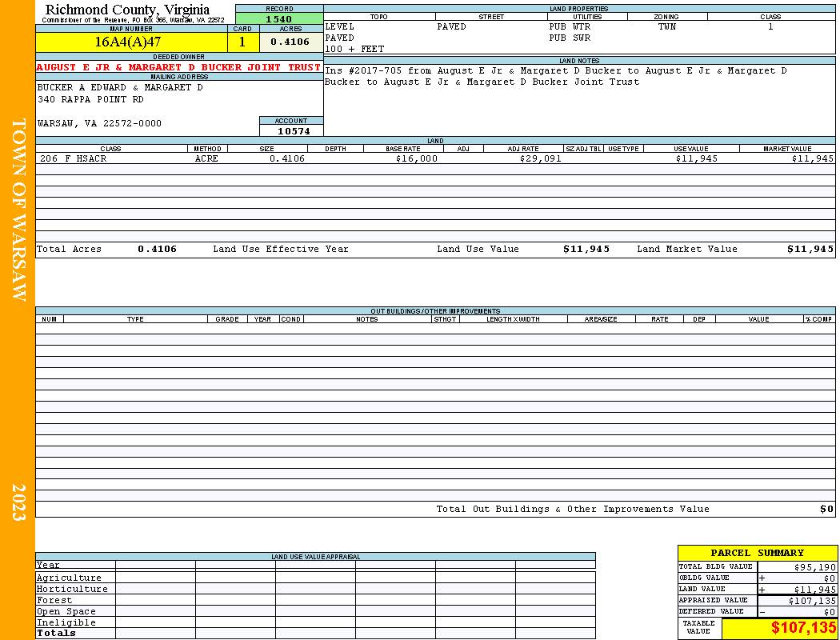This screenshot has height=640, width=840.
Task: Click the Ineligible row label
Action: click(x=66, y=623)
